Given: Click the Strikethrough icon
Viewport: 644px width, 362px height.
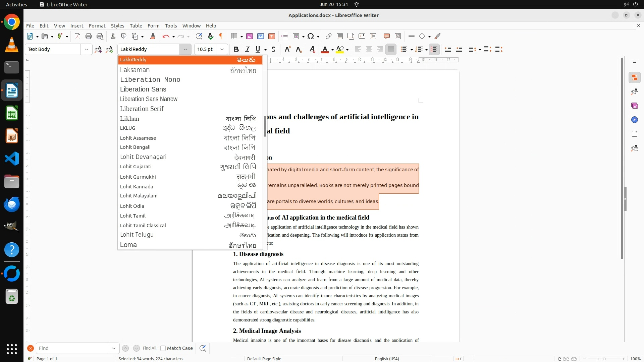Looking at the screenshot, I should (x=273, y=50).
